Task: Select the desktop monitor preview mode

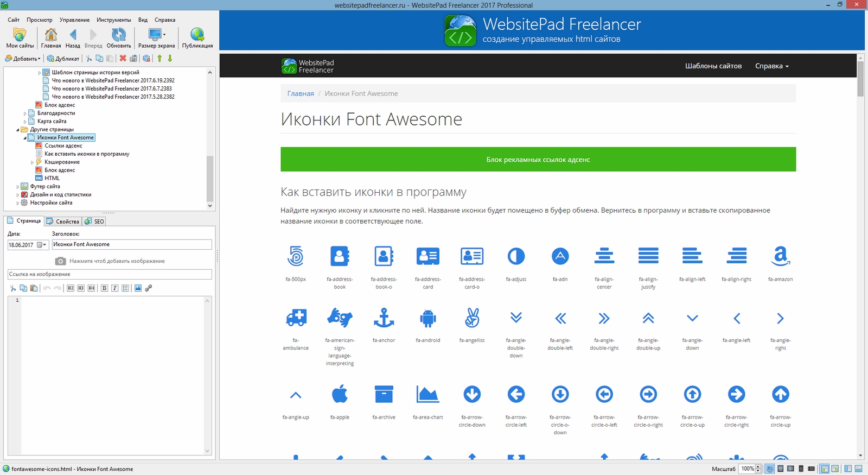Action: click(770, 468)
